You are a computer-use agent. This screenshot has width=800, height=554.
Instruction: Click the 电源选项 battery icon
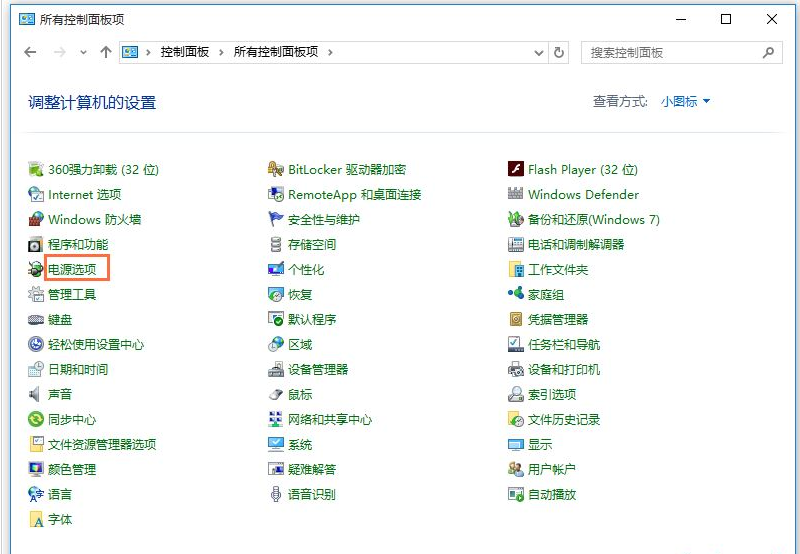click(x=36, y=270)
